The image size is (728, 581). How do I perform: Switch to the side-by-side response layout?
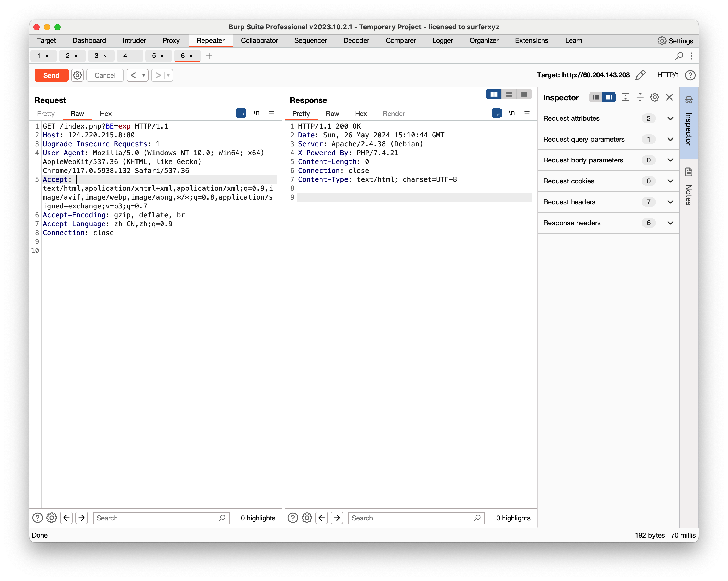click(x=494, y=95)
